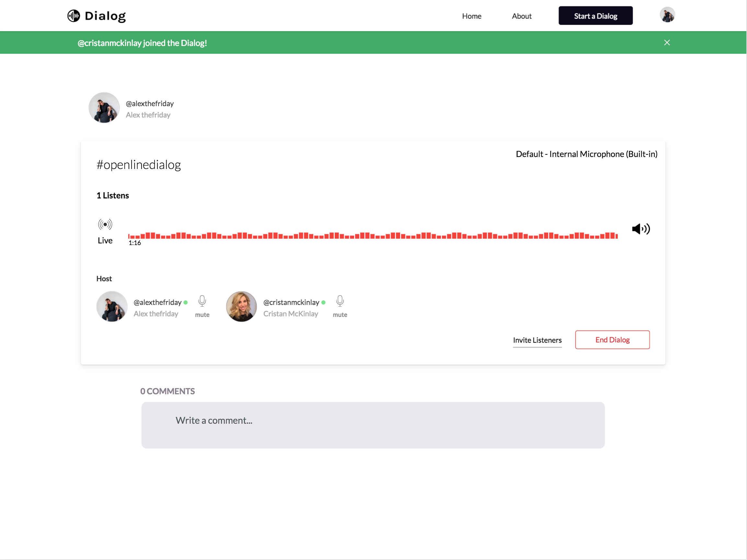Open the large @alexthefriday profile picture
Viewport: 747px width, 560px height.
104,108
